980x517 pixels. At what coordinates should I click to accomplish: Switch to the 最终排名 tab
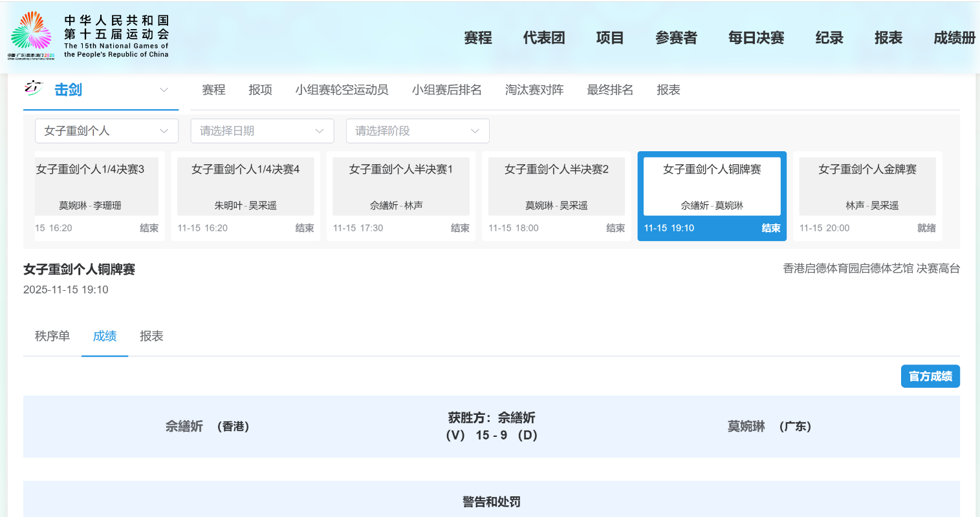tap(609, 90)
